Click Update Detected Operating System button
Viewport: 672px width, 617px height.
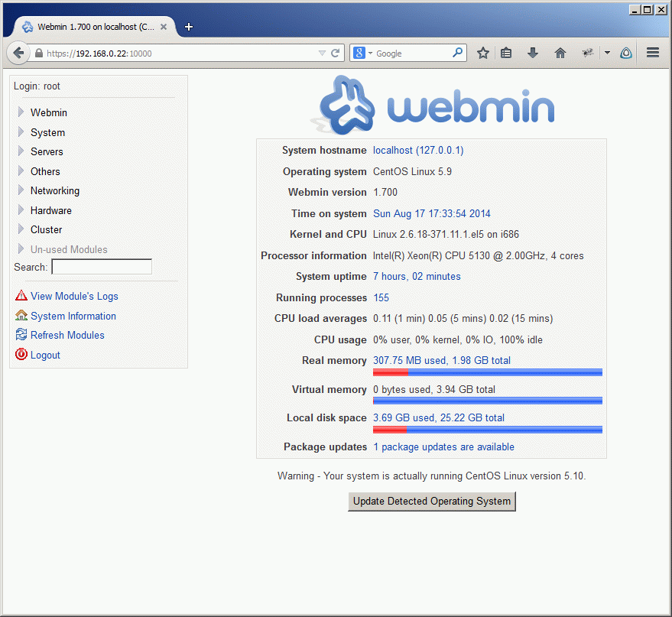point(432,501)
